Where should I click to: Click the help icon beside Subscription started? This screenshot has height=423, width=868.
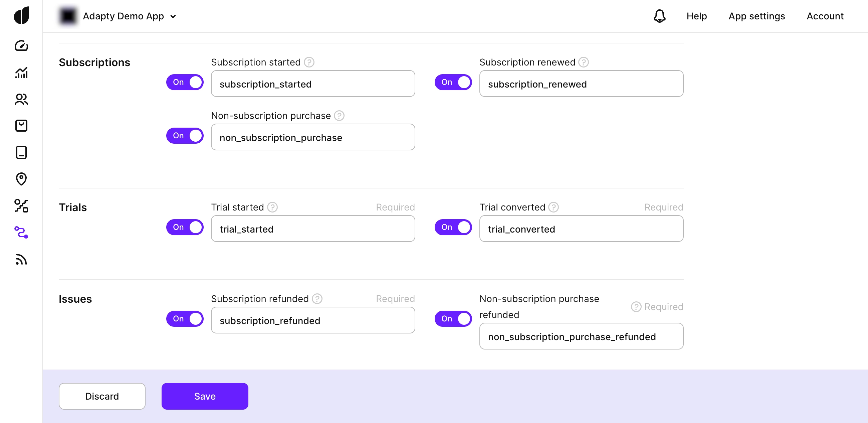(x=309, y=62)
